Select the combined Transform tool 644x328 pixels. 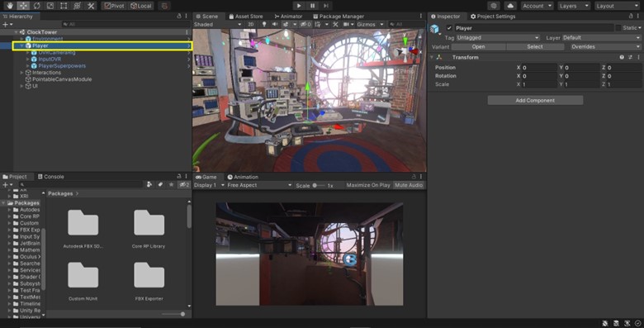[78, 6]
